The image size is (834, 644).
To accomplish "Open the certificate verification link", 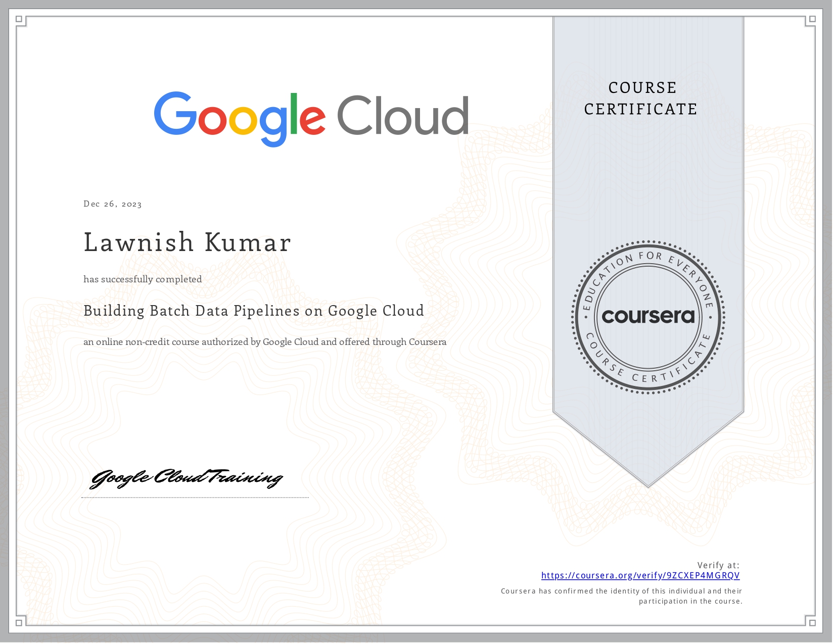I will 640,575.
